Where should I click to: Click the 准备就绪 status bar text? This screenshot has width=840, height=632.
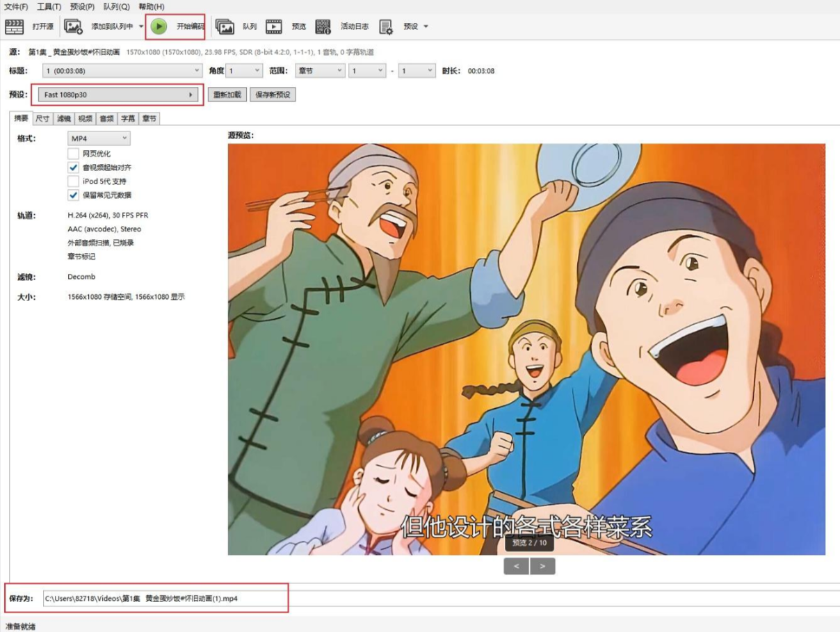coord(20,626)
